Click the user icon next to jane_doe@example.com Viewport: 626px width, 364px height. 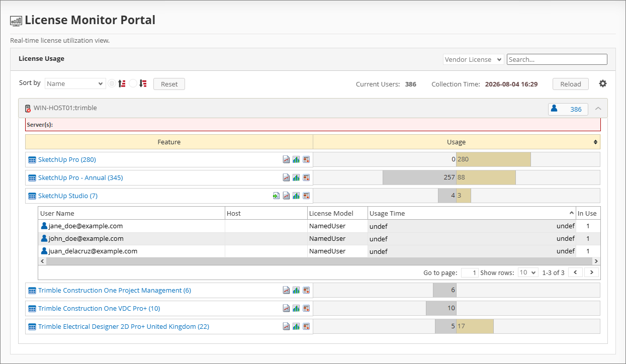tap(44, 226)
